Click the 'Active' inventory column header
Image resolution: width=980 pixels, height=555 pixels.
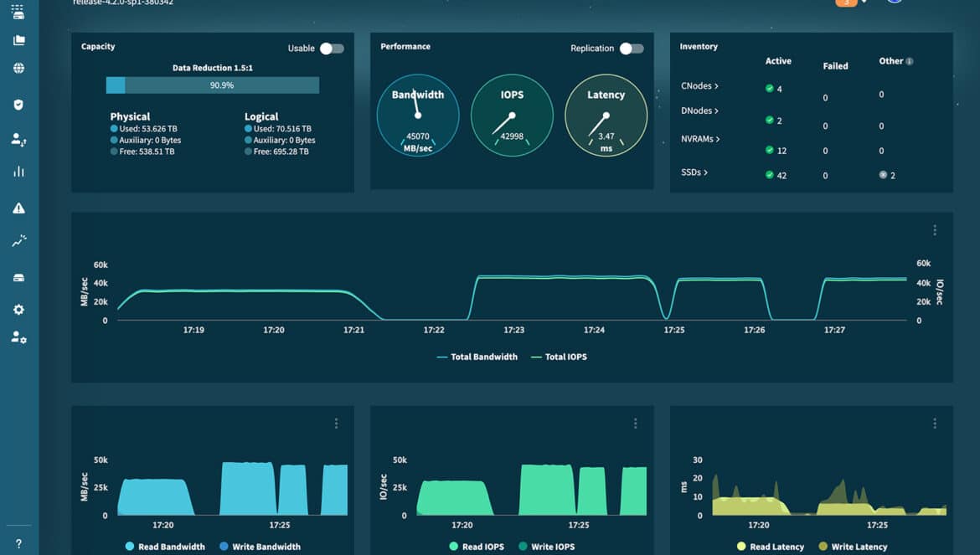tap(778, 61)
